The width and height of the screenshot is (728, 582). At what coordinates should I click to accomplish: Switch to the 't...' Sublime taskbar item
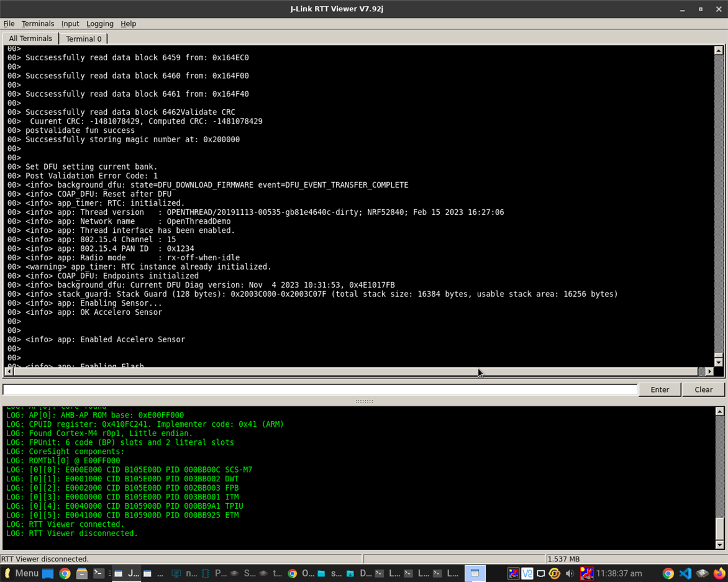(271, 573)
